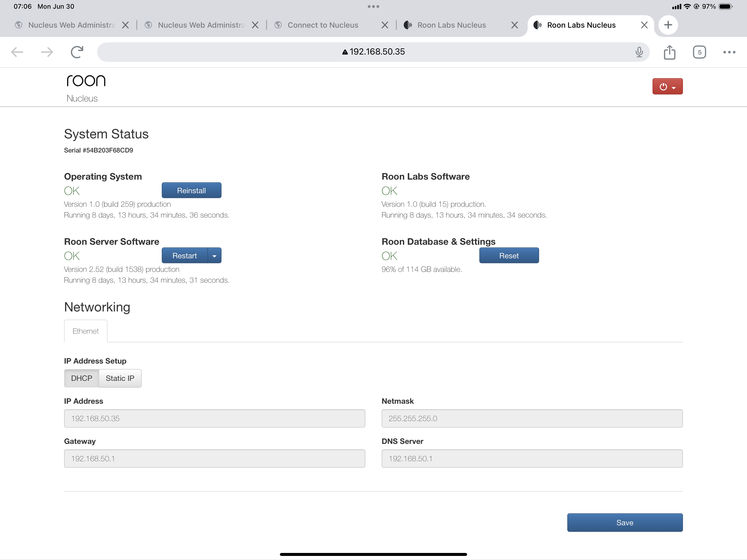
Task: Select the Ethernet networking tab
Action: (x=86, y=331)
